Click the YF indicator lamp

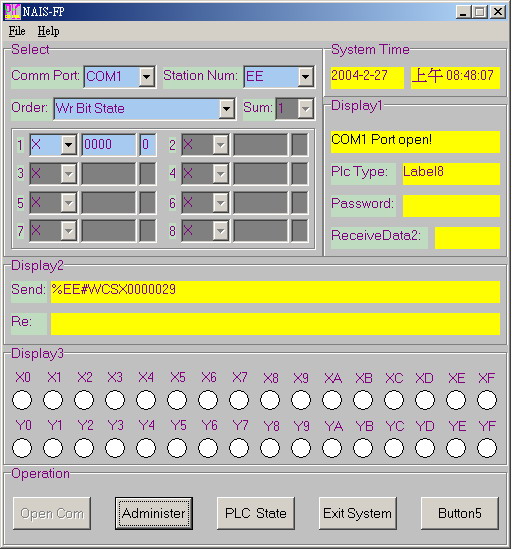(487, 448)
